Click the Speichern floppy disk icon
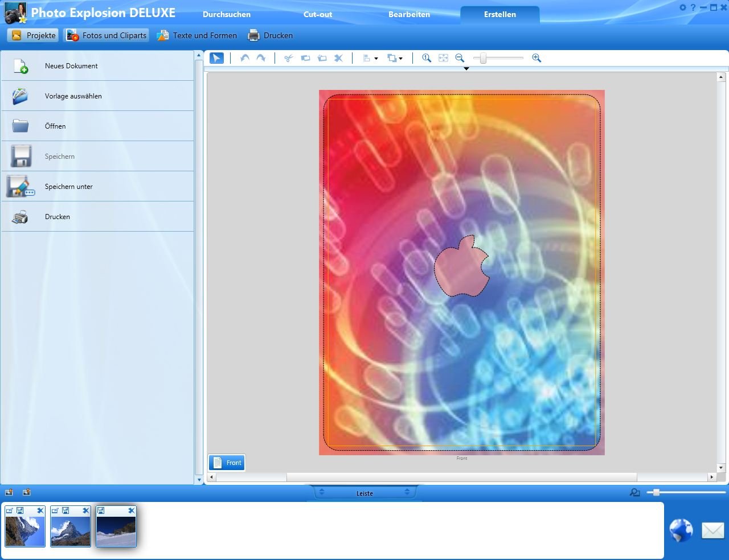Viewport: 729px width, 560px height. 21,156
